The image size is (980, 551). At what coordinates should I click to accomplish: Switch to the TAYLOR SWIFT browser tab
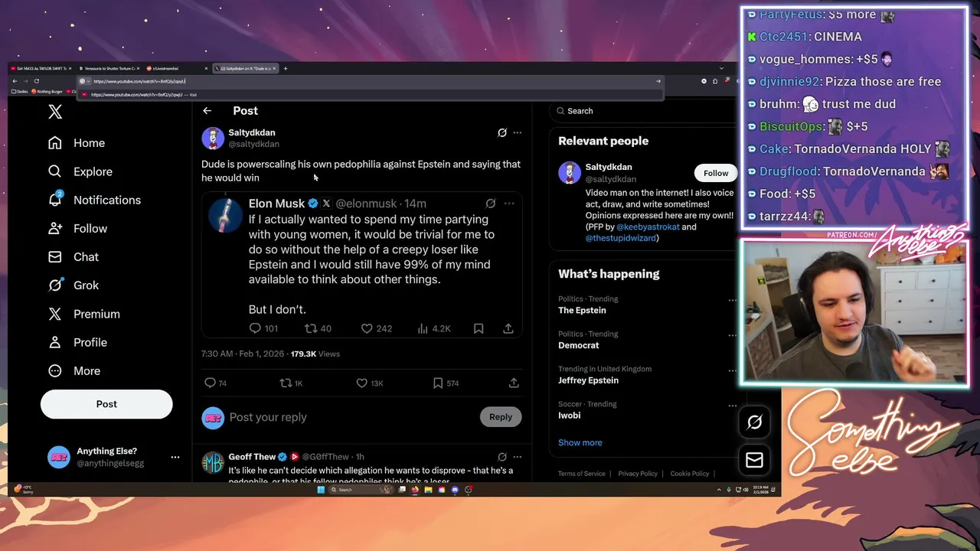[42, 69]
